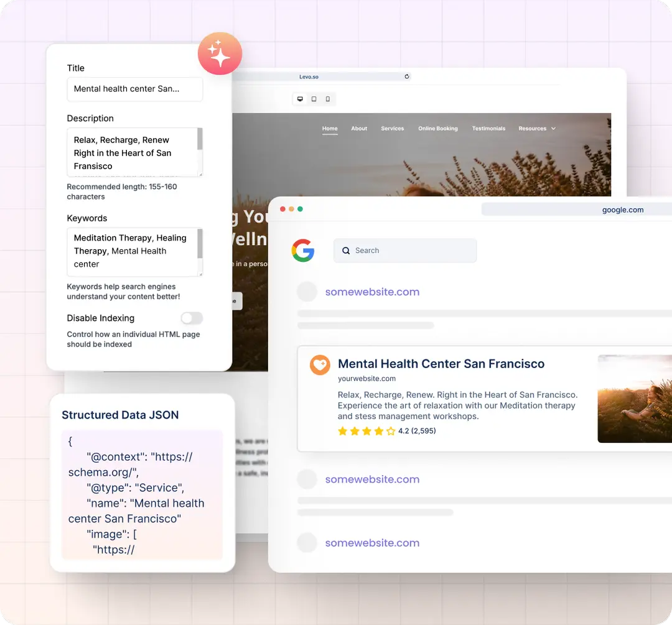Open the Services nav item
Viewport: 672px width, 625px height.
[x=392, y=129]
